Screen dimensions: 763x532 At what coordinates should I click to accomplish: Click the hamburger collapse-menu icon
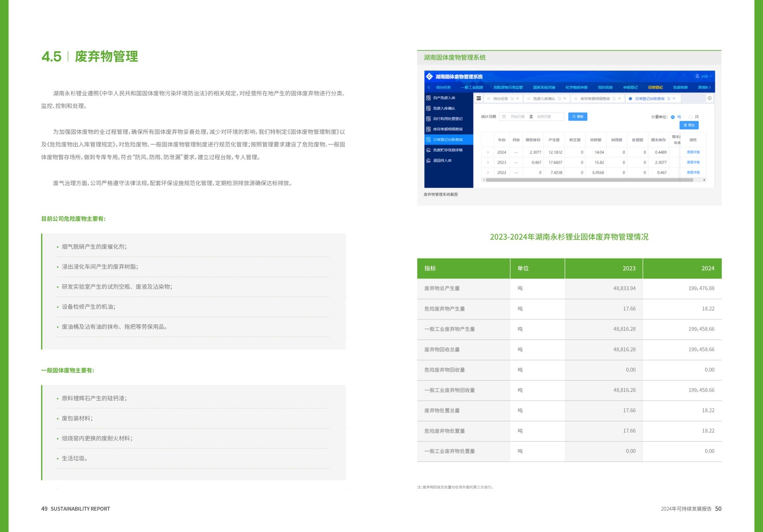479,98
